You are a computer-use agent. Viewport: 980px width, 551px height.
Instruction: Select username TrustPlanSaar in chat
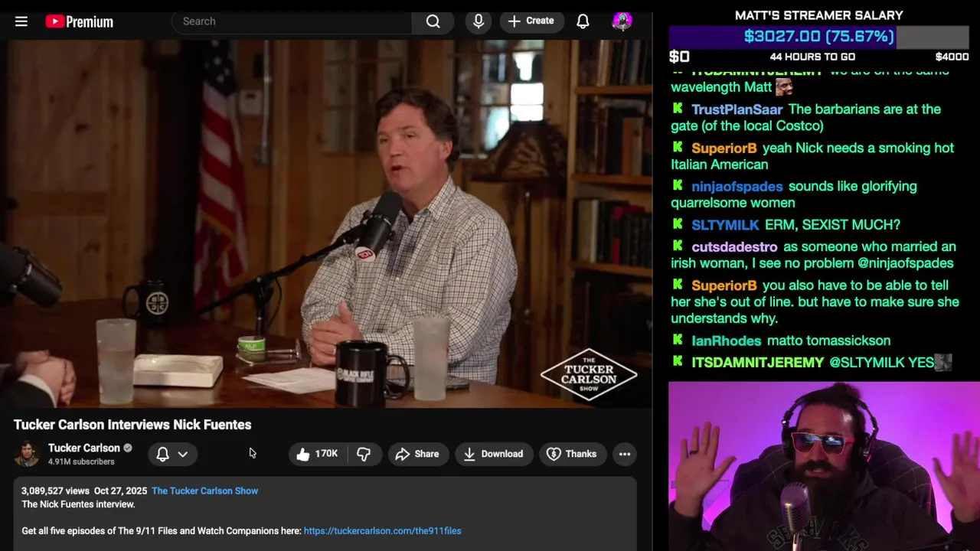tap(737, 109)
